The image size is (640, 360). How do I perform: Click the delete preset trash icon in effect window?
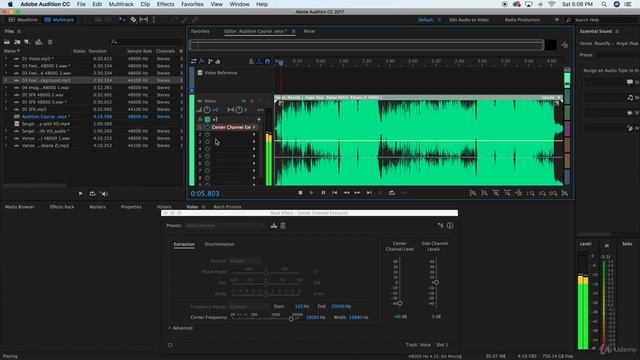click(283, 225)
